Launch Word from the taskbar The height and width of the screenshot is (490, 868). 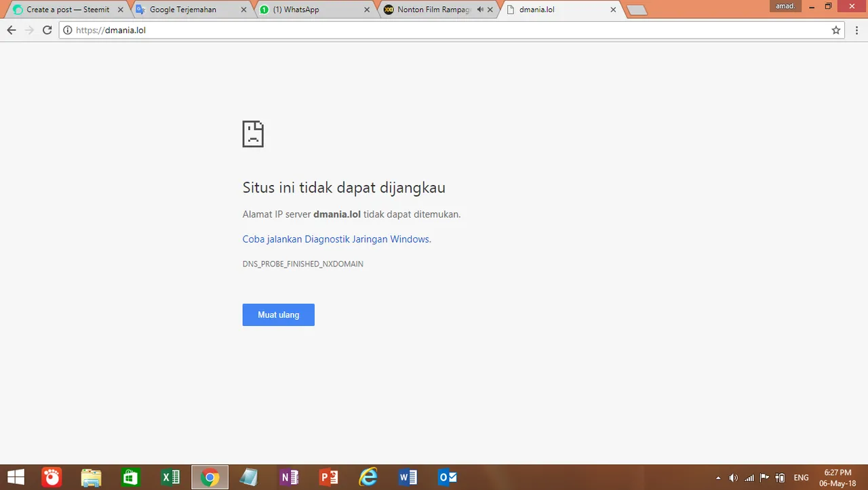tap(408, 477)
